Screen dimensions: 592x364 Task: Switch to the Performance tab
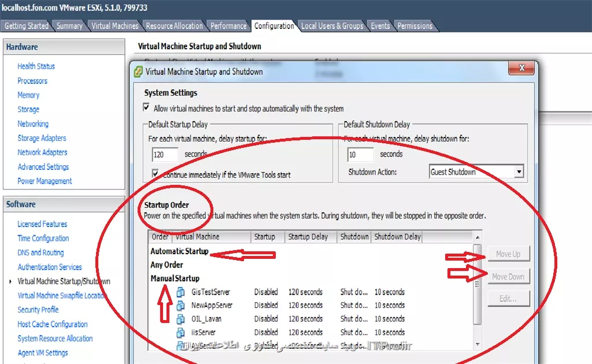coord(228,26)
